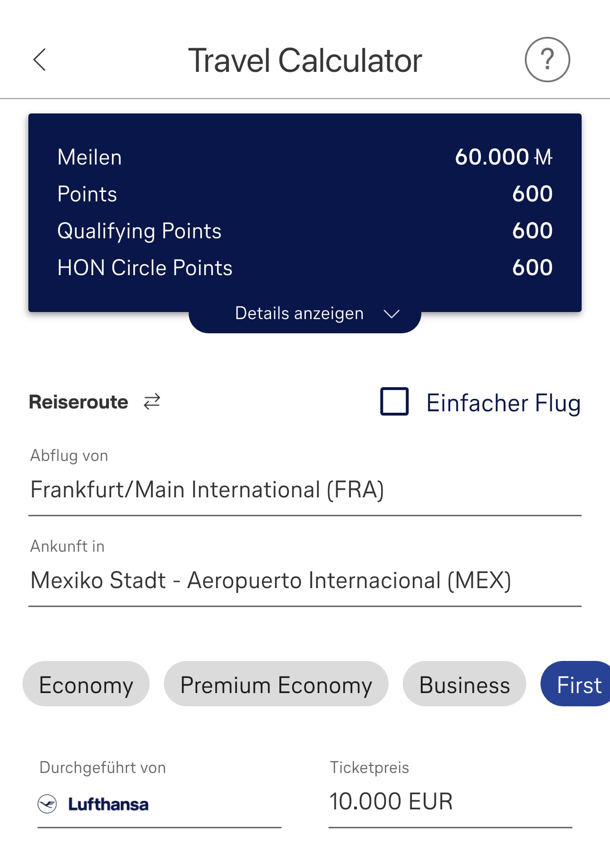The width and height of the screenshot is (610, 868).
Task: Swap route with the reverse arrows icon
Action: point(152,402)
